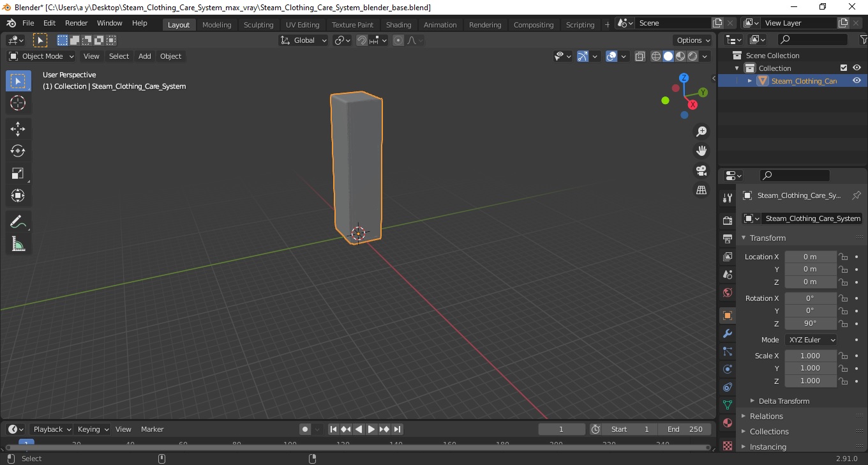The height and width of the screenshot is (465, 868).
Task: Expand Steam_Clothing_Care object in outliner
Action: tap(750, 80)
